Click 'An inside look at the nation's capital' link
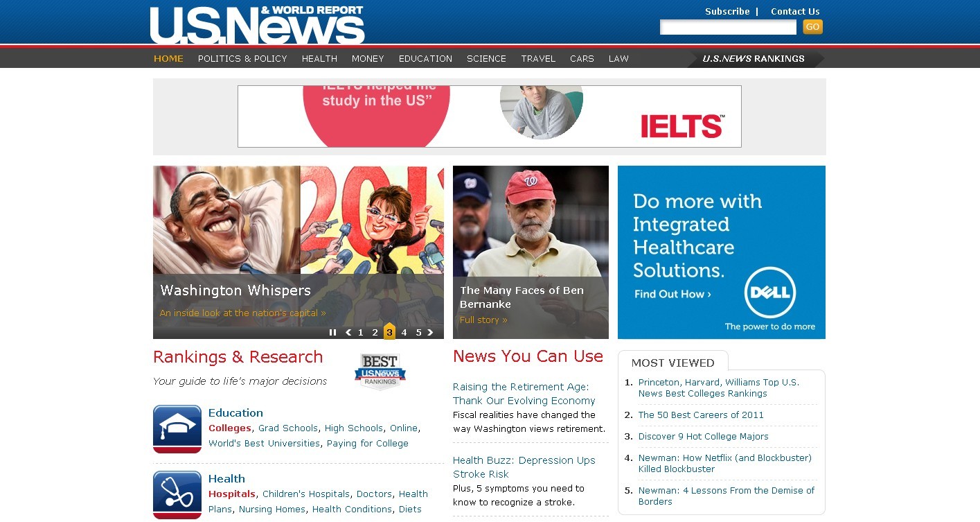This screenshot has height=522, width=980. point(242,313)
